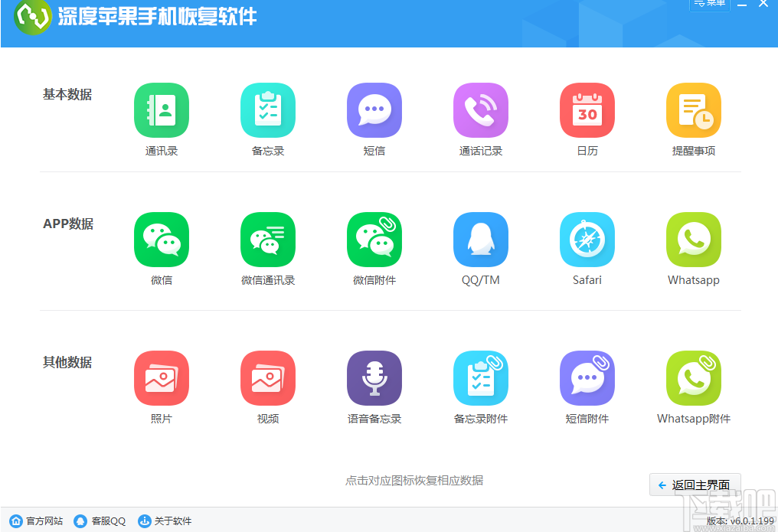Image resolution: width=778 pixels, height=532 pixels.
Task: Contact support via 客服QQ
Action: pos(100,521)
